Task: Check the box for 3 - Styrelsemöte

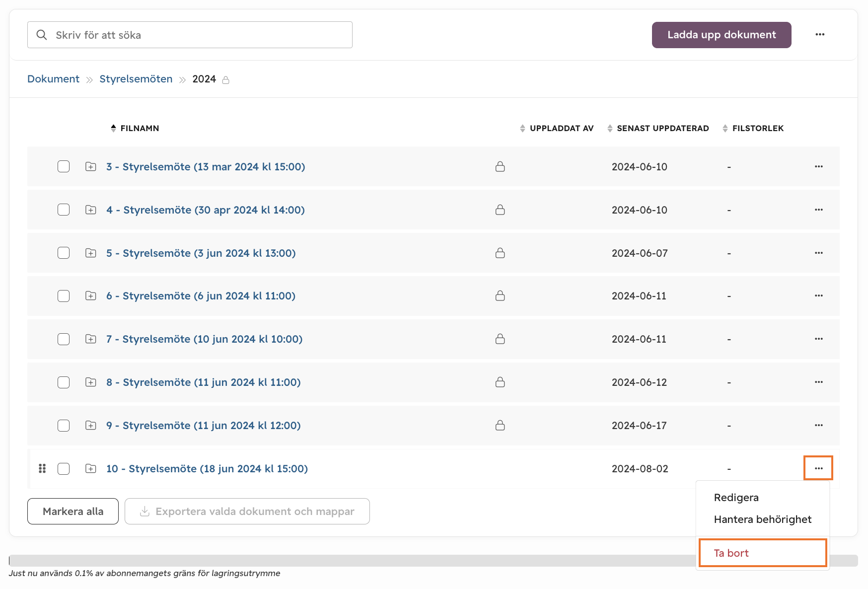Action: pos(64,166)
